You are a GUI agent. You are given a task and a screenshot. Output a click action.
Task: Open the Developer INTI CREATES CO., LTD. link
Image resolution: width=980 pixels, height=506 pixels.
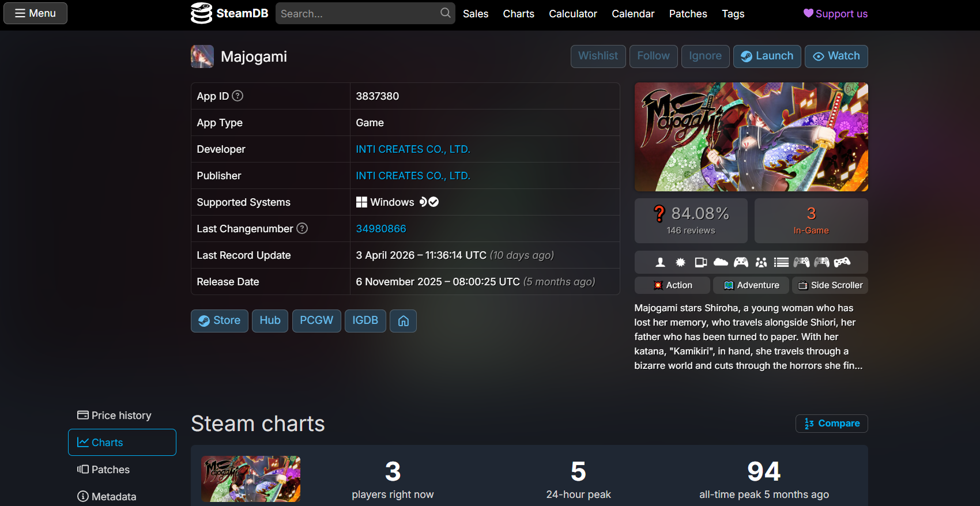pos(413,149)
